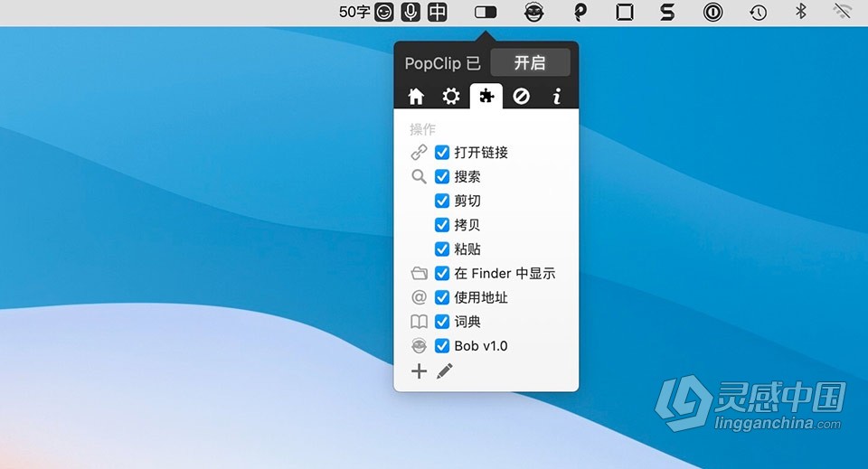Click the Bluetooth menu bar icon
This screenshot has width=868, height=469.
pos(800,11)
